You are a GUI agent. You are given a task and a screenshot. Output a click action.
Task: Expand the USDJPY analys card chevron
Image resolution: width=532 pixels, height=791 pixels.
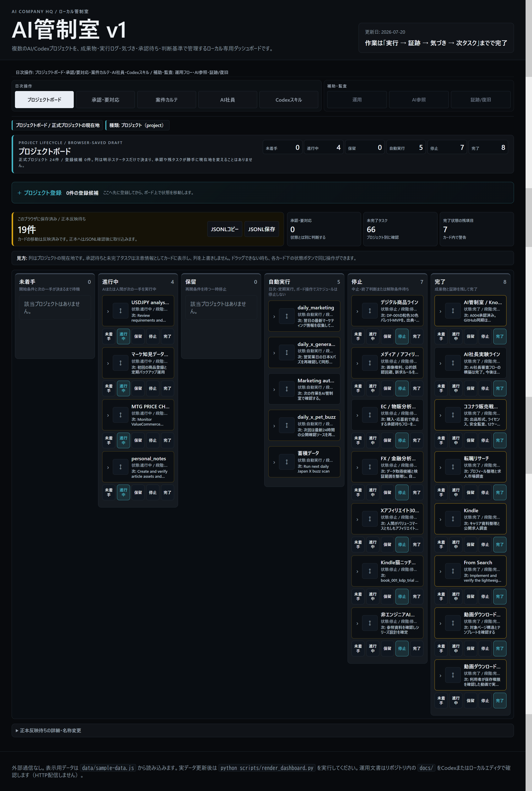pyautogui.click(x=108, y=311)
